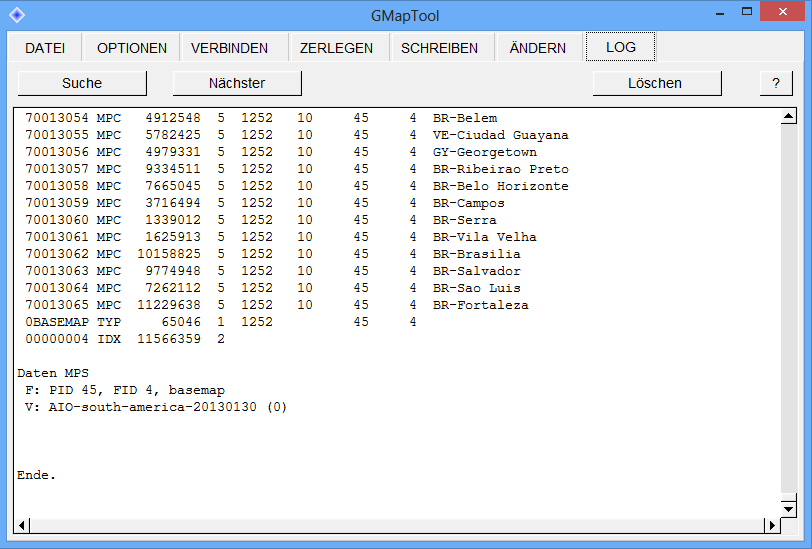Open the SCHREIBEN tab
812x549 pixels.
[x=439, y=48]
